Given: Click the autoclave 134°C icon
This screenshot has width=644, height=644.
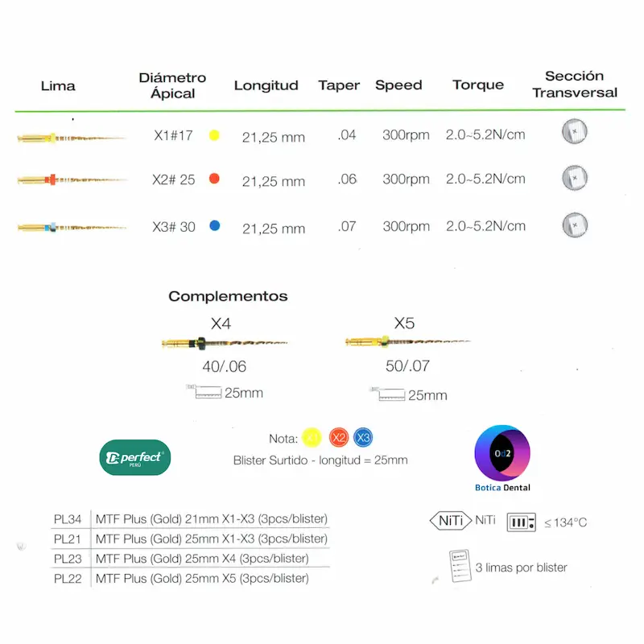Looking at the screenshot, I should 521,522.
